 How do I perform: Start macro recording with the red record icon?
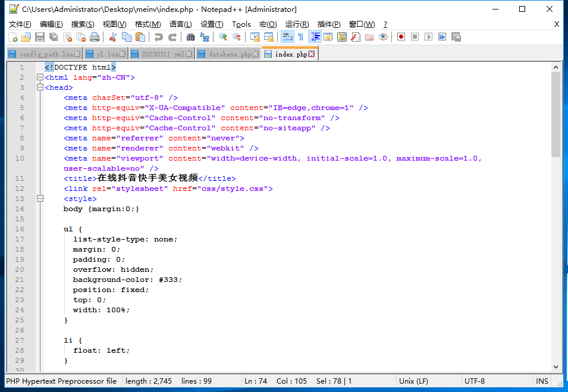(401, 37)
